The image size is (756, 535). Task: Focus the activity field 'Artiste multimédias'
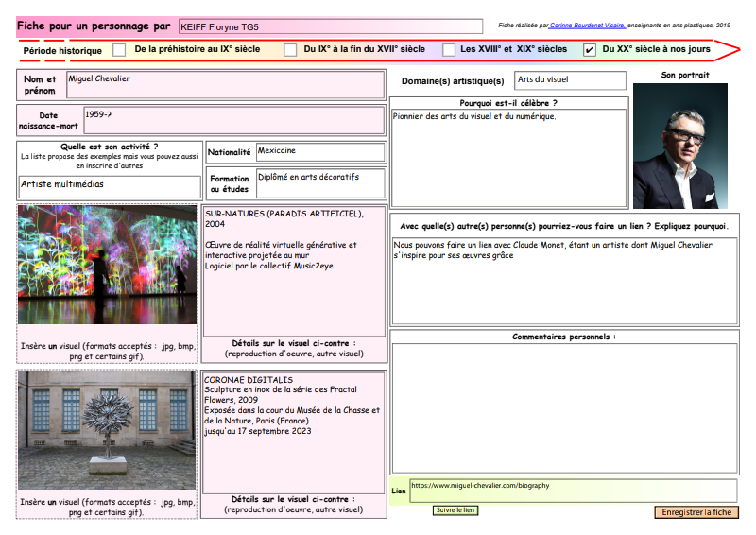pyautogui.click(x=110, y=185)
